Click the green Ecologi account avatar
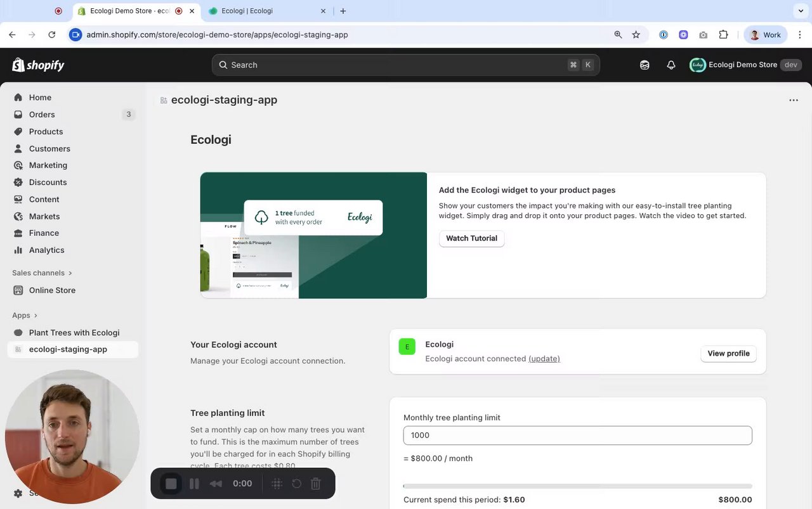The width and height of the screenshot is (812, 509). click(x=407, y=347)
